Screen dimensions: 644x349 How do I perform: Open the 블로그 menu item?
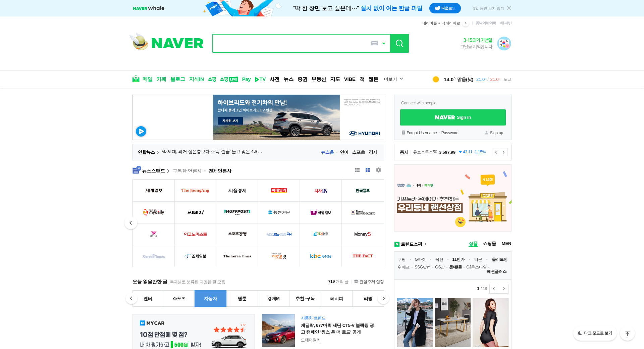coord(178,79)
